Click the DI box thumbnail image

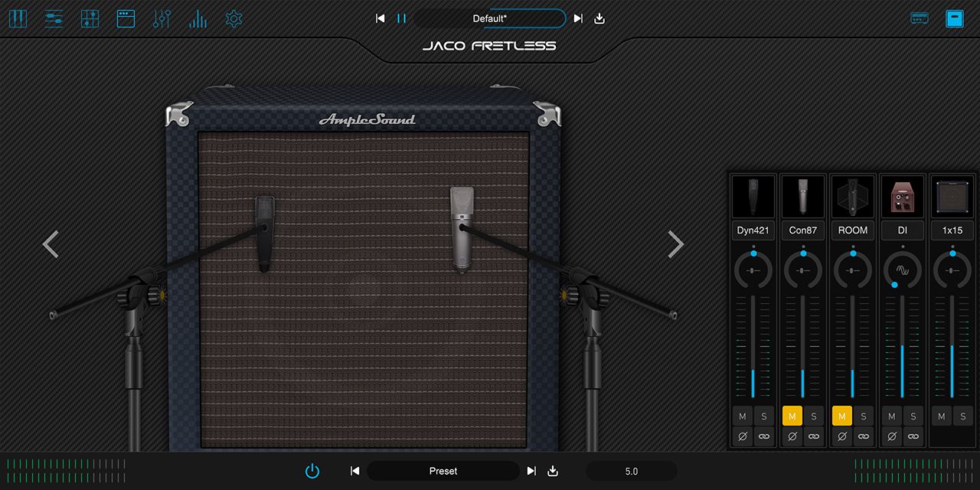(903, 197)
